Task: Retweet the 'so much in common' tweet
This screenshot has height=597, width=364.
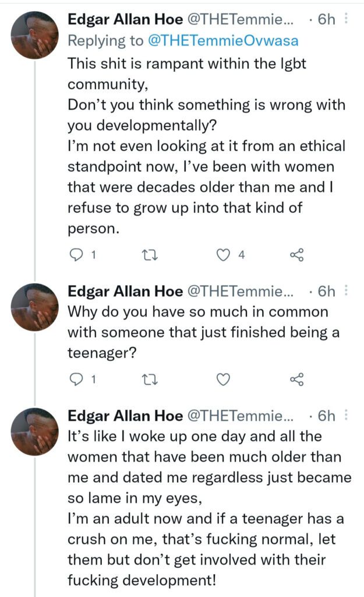Action: tap(150, 380)
